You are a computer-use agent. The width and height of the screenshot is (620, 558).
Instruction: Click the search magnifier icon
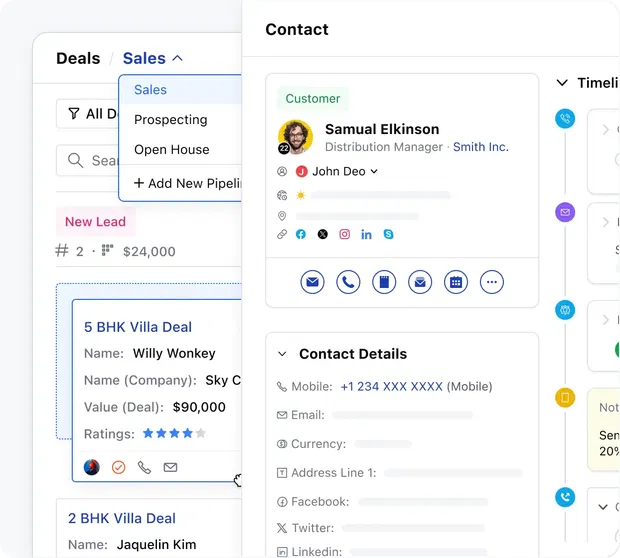pyautogui.click(x=75, y=161)
